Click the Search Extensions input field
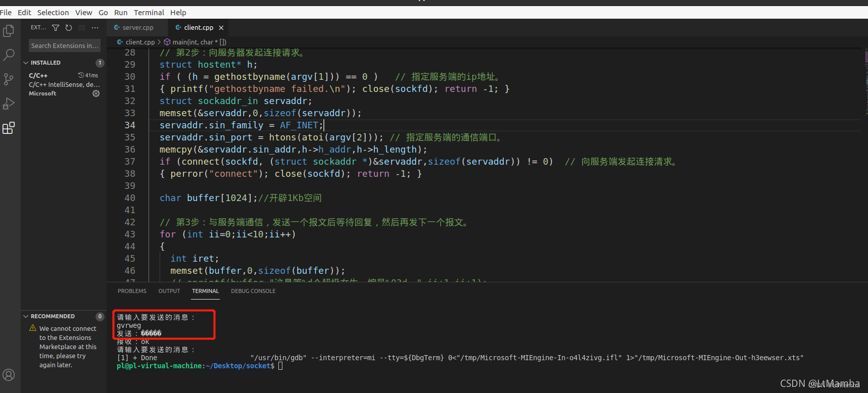This screenshot has height=393, width=868. coord(64,45)
